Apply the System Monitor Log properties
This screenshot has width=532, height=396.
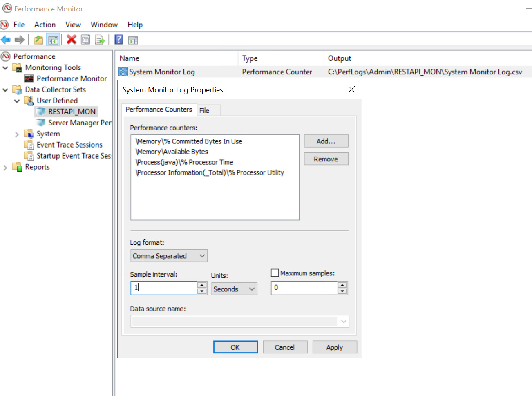click(x=335, y=347)
